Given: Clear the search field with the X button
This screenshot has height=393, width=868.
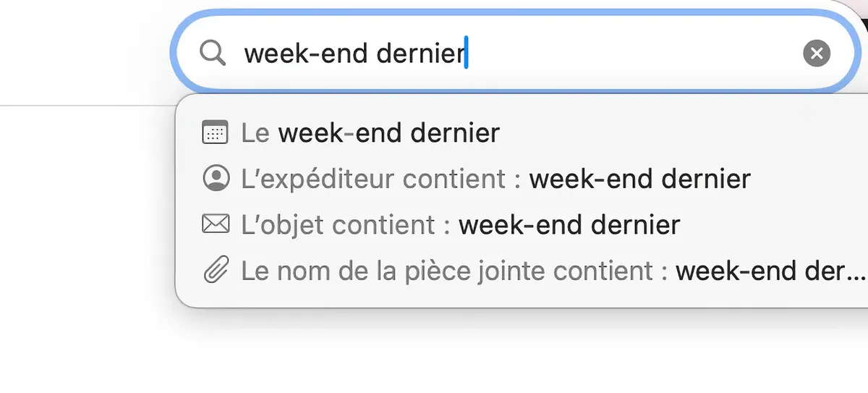Looking at the screenshot, I should click(x=817, y=53).
